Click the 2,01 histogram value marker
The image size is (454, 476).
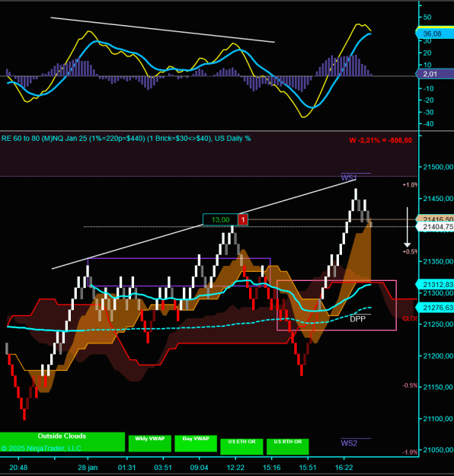(434, 74)
